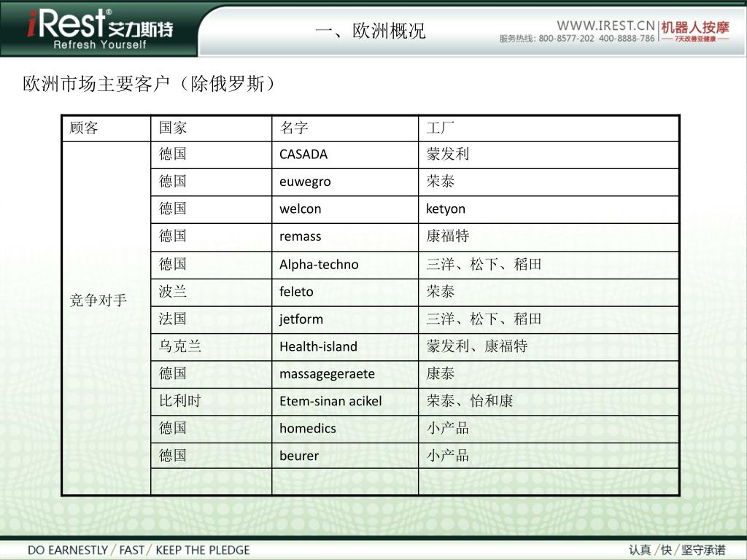Select the 'Etem-sinan acikel' cell
This screenshot has width=747, height=560.
tap(345, 402)
